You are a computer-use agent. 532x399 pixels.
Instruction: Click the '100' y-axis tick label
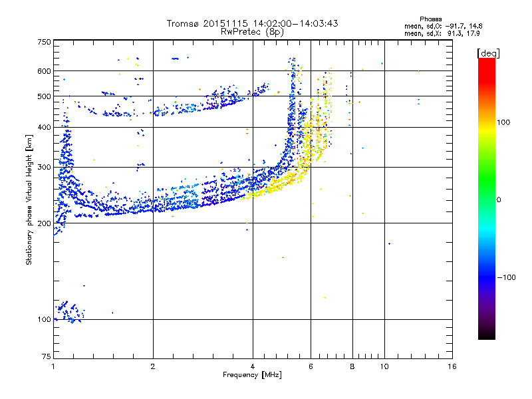click(x=44, y=319)
